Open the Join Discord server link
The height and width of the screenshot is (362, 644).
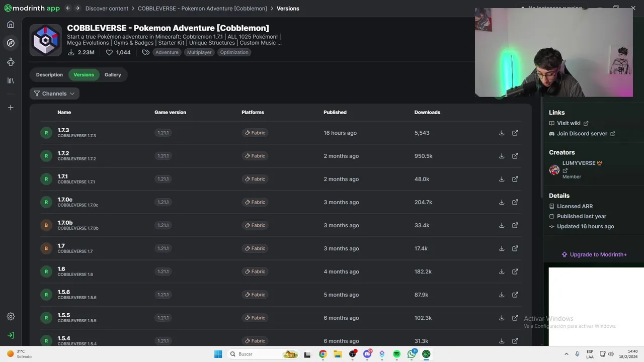click(582, 134)
